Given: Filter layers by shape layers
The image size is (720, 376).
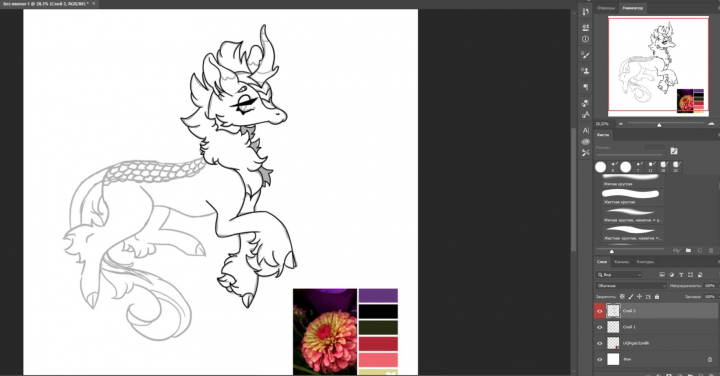Looking at the screenshot, I should (691, 275).
